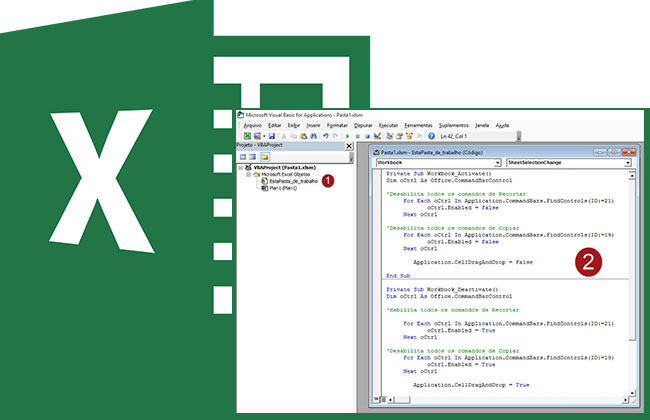Viewport: 650px width, 420px height.
Task: Open the Object Browser toolbar icon
Action: (x=410, y=136)
